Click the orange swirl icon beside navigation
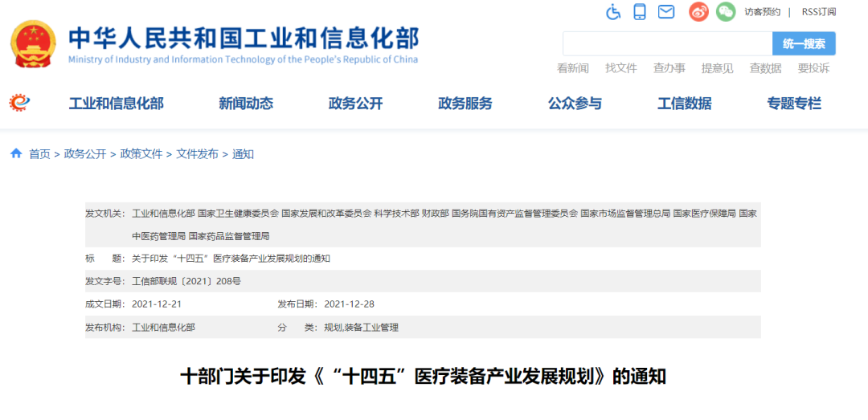This screenshot has height=420, width=868. pyautogui.click(x=19, y=103)
